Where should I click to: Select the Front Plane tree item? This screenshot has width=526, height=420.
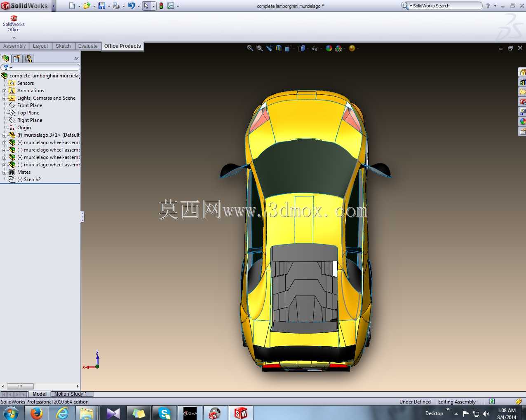(x=30, y=105)
